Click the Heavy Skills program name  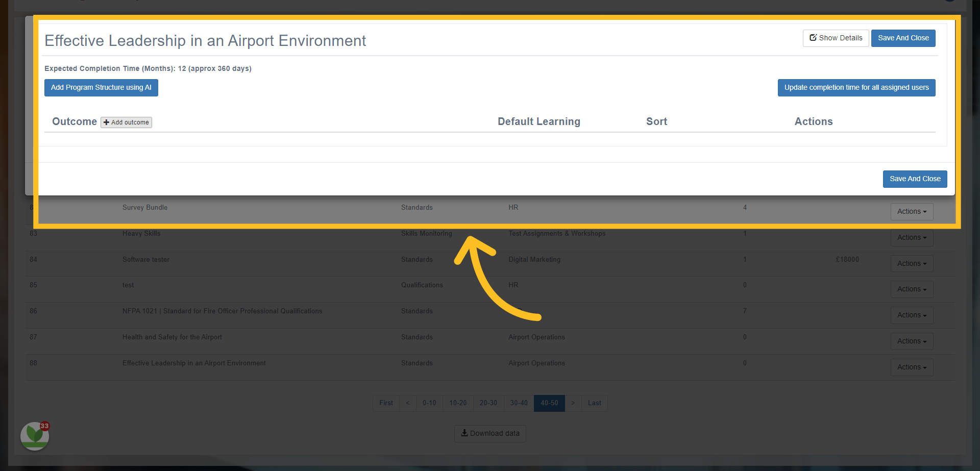[141, 234]
